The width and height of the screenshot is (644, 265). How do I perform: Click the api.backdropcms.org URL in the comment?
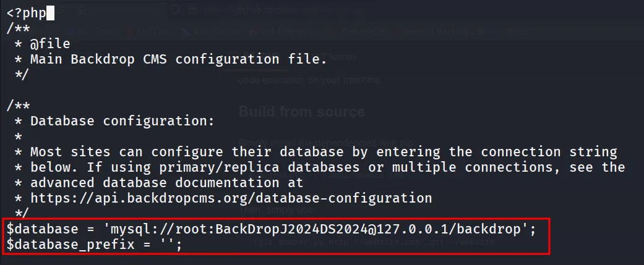(x=231, y=198)
